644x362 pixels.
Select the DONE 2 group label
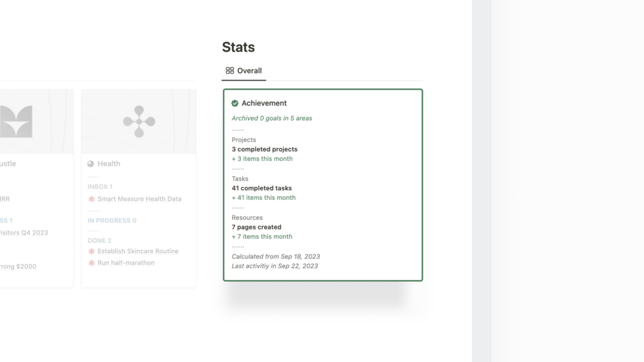coord(99,240)
